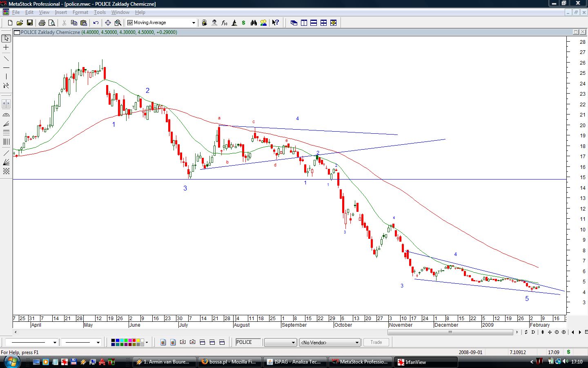Toggle the tile-layout window button in toolbar
Screen dimensions: 588x368
(x=323, y=23)
